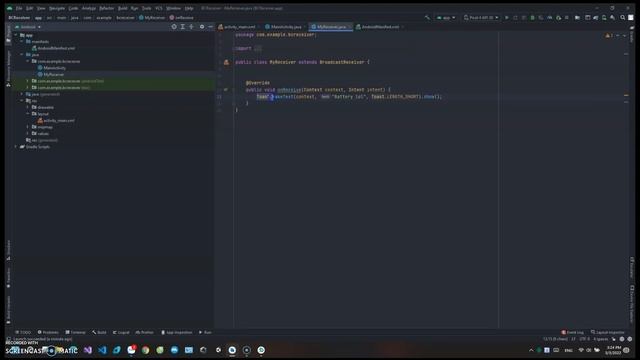
Task: Select MyReceiver in the project tree
Action: 53,74
